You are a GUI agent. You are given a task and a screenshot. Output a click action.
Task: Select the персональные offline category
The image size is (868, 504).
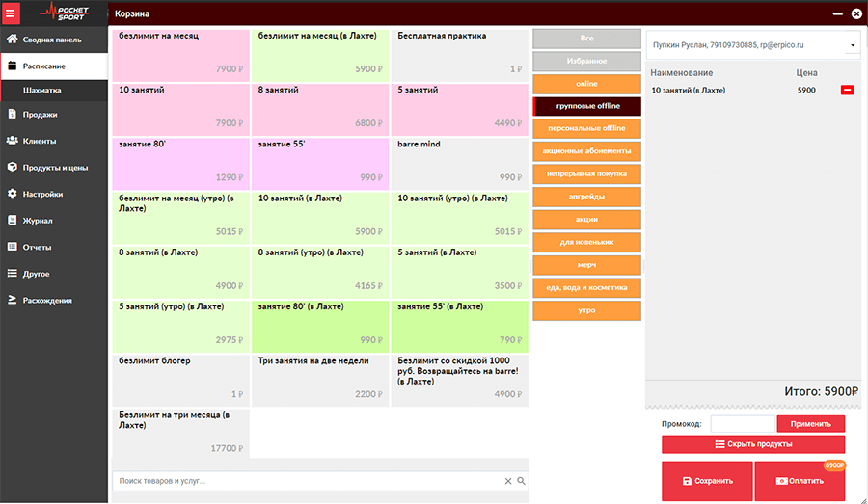point(586,128)
